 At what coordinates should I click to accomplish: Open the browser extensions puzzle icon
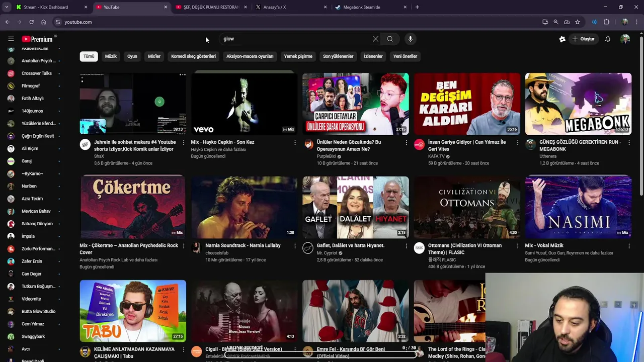tap(606, 22)
